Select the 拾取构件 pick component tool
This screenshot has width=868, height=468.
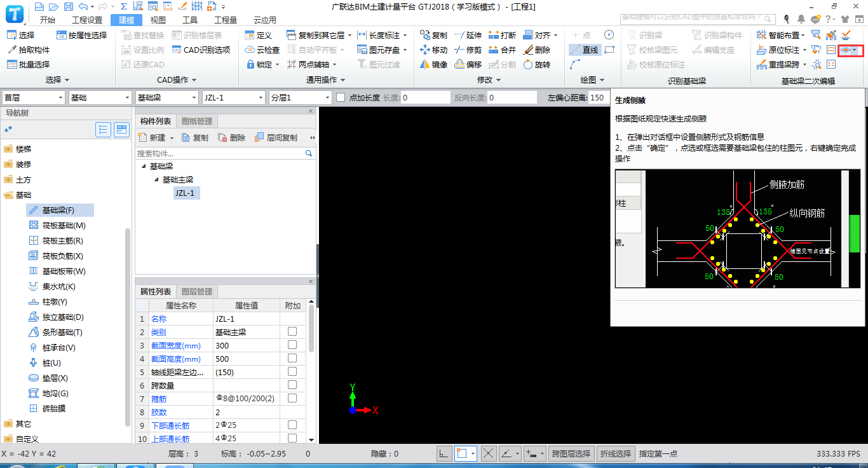29,50
